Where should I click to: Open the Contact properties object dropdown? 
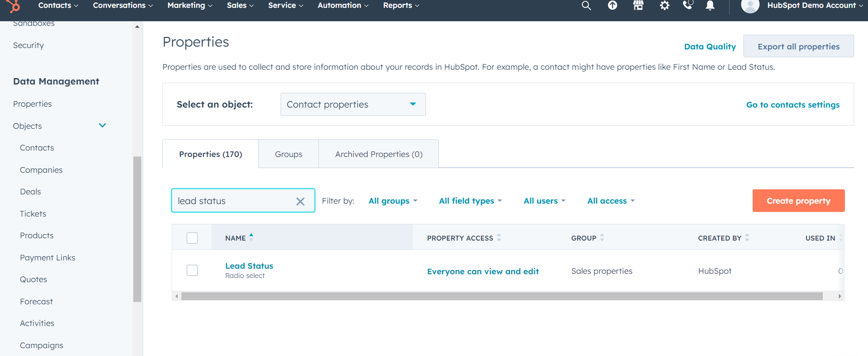click(353, 104)
